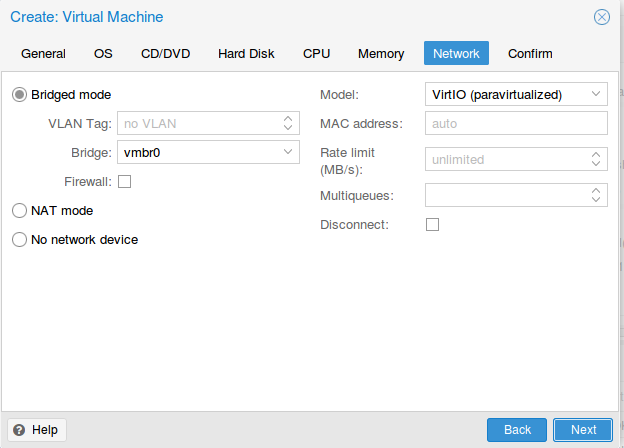Select Bridged mode radio button

point(19,95)
